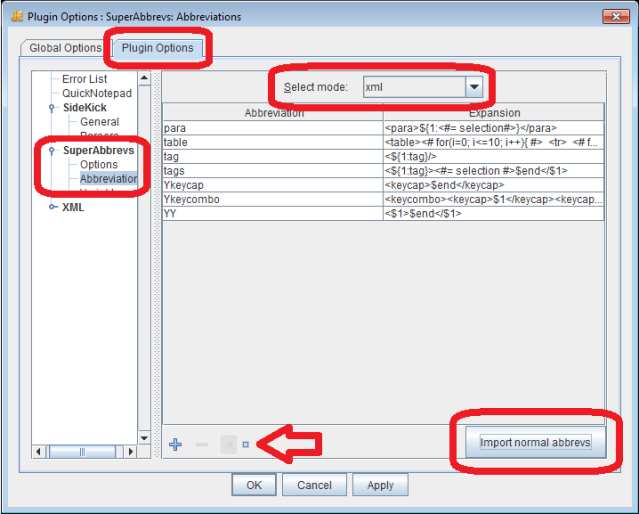Click the '<$1>$end</$1>' expansion cell
Screen dimensions: 639x514
[x=494, y=214]
